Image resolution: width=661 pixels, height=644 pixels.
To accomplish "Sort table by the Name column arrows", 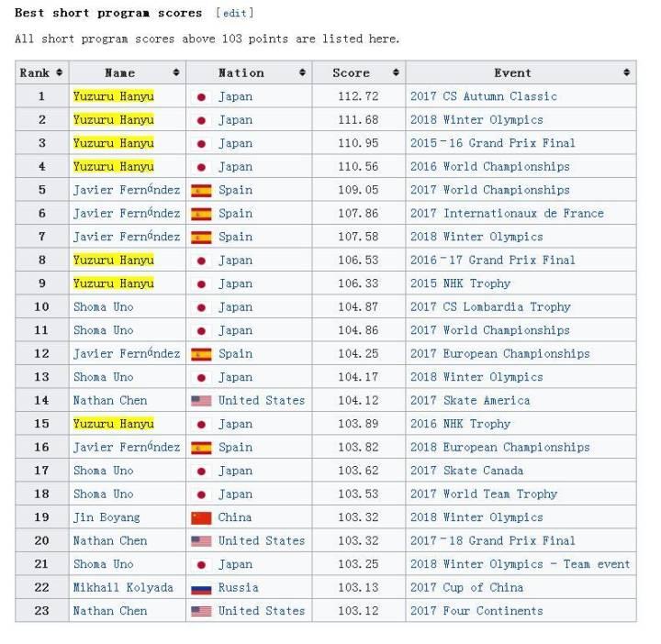I will click(176, 72).
